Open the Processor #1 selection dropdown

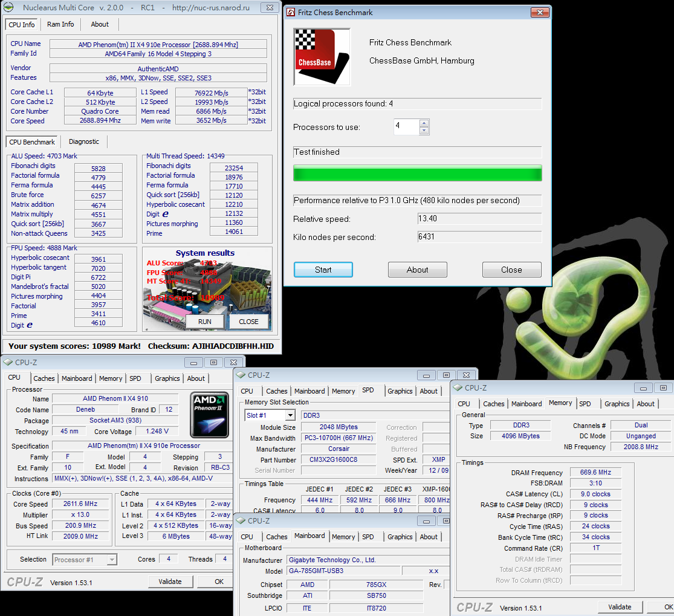111,559
